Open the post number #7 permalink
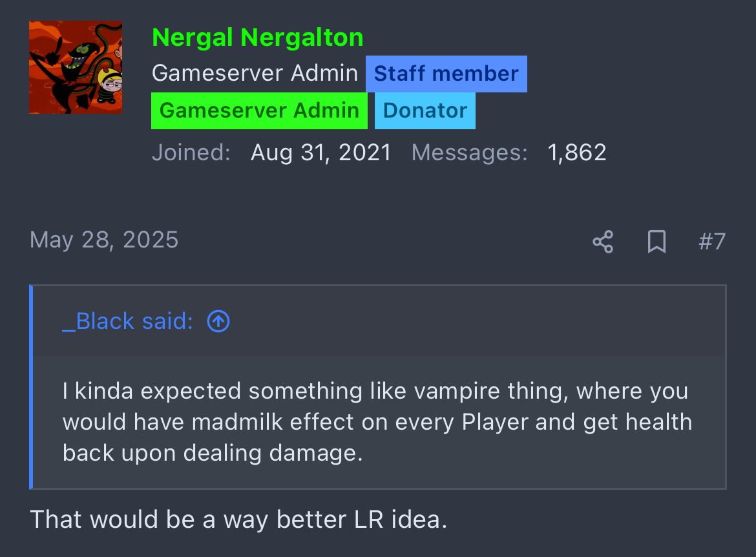The height and width of the screenshot is (557, 756). coord(711,242)
